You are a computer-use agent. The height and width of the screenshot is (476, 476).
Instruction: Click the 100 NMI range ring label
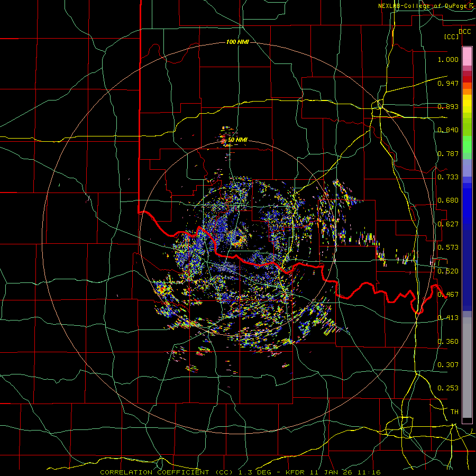pos(237,42)
